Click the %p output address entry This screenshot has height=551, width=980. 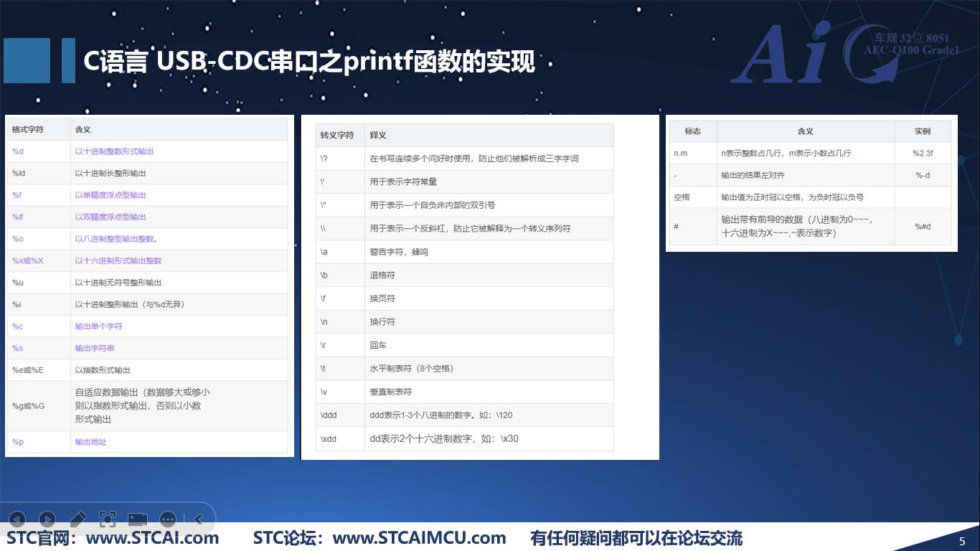click(x=18, y=443)
